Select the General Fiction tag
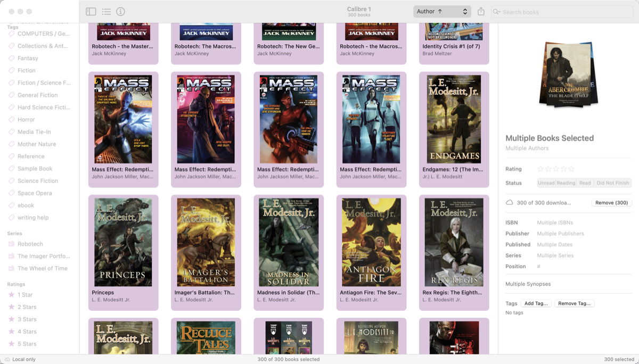Screen dimensions: 639x364 pos(37,95)
